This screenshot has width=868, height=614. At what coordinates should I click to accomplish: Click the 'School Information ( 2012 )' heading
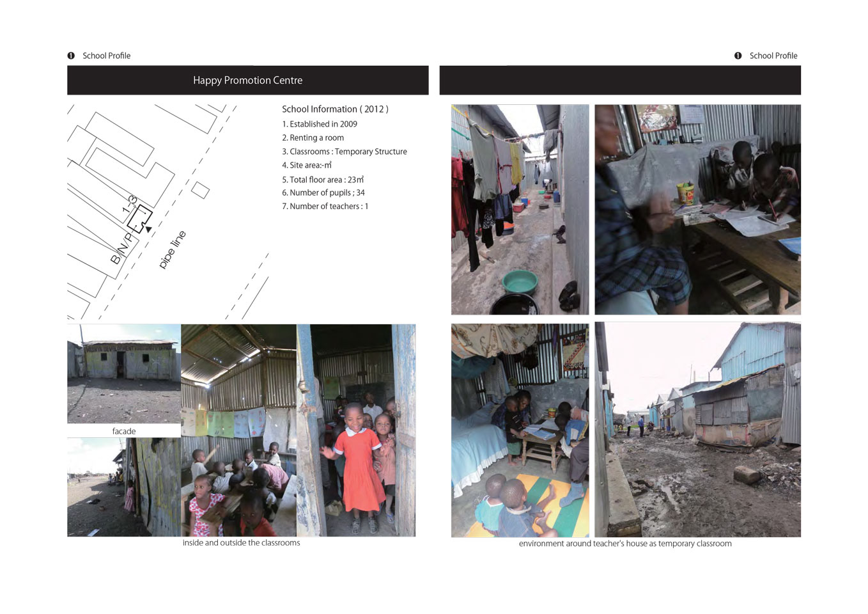[x=335, y=109]
